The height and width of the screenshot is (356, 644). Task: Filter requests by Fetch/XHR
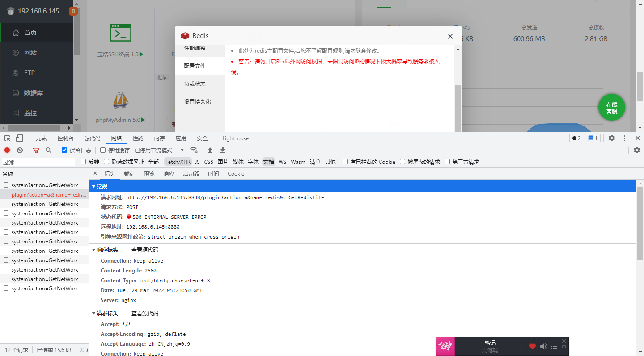point(178,162)
